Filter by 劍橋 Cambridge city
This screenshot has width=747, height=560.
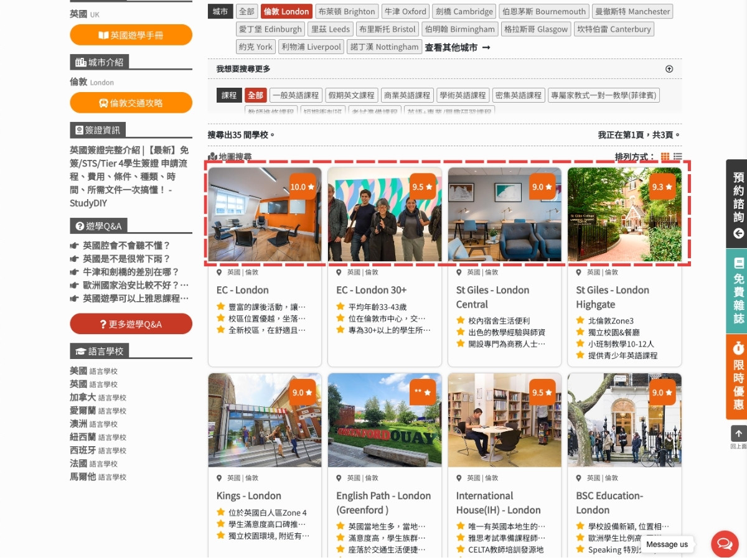[x=464, y=11]
